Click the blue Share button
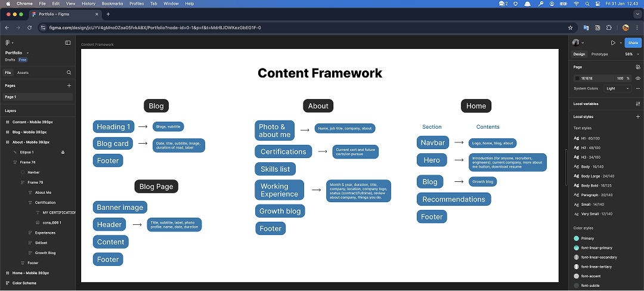Image resolution: width=644 pixels, height=291 pixels. pos(632,42)
